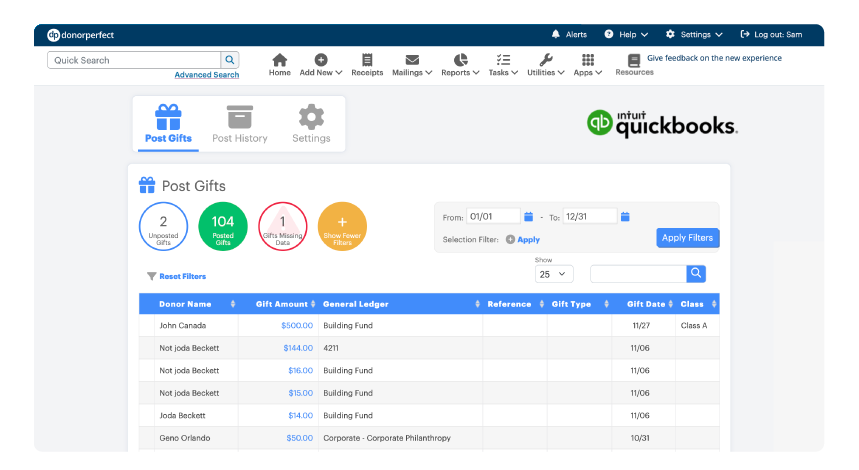Viewport: 859px width, 470px height.
Task: Open the To date calendar picker
Action: click(625, 216)
